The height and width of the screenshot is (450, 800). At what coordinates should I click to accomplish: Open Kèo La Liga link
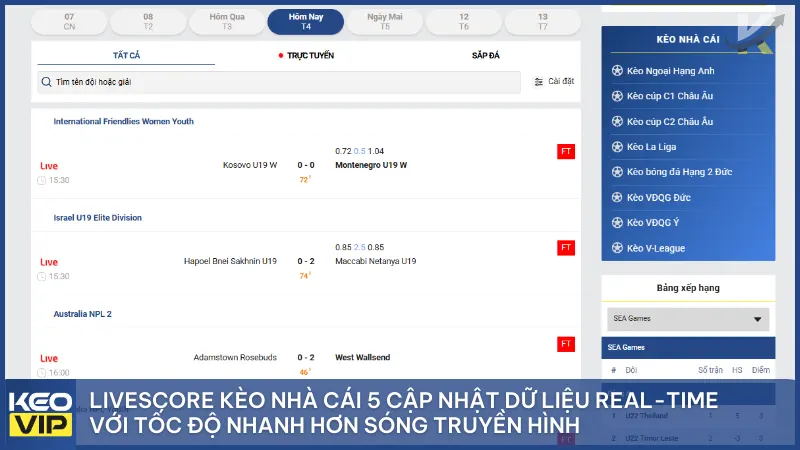pos(652,147)
